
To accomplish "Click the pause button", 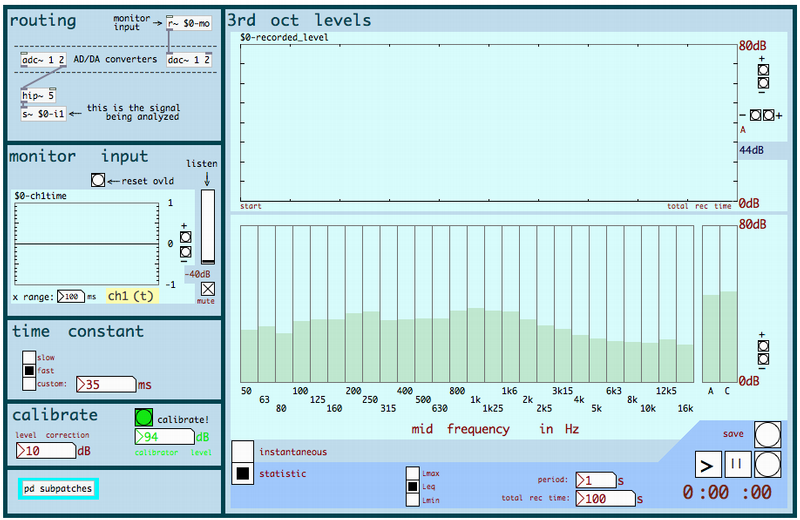I will (x=738, y=464).
